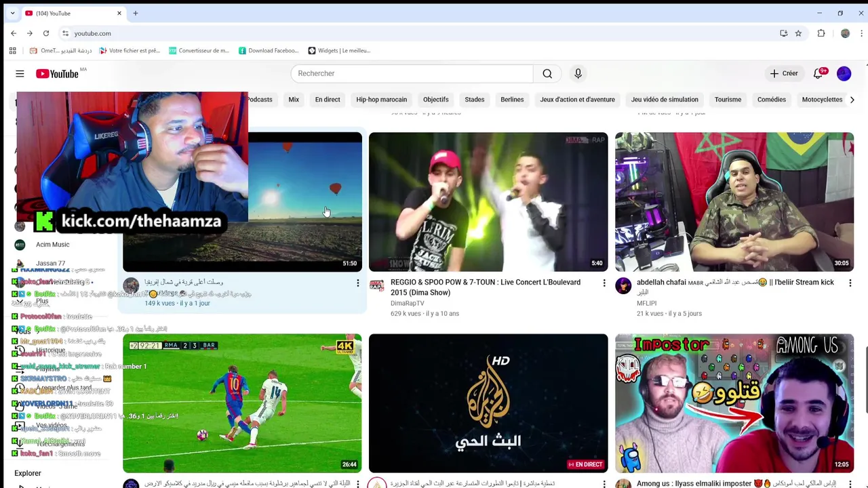Start voice search with the microphone

pyautogui.click(x=578, y=73)
